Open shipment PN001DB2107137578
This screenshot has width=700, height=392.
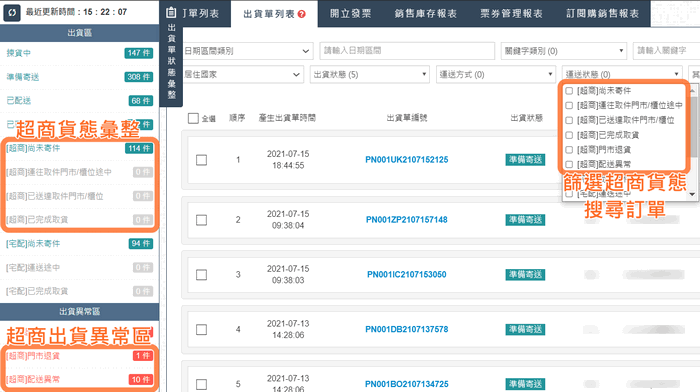tap(407, 329)
